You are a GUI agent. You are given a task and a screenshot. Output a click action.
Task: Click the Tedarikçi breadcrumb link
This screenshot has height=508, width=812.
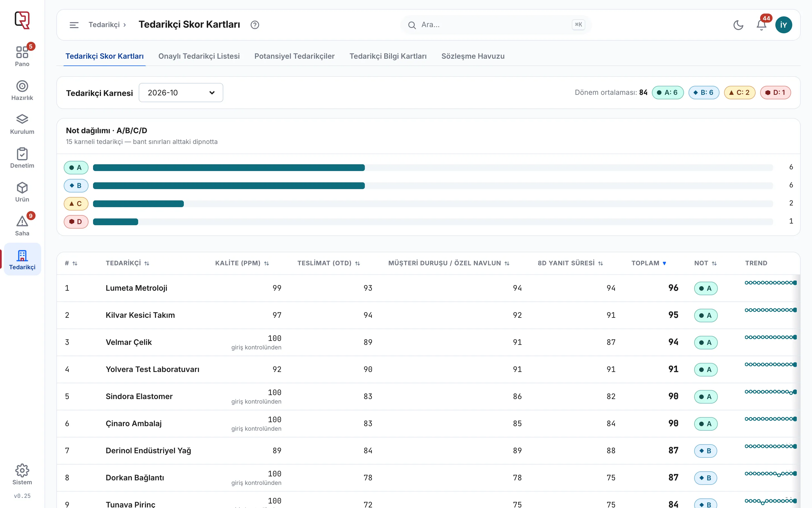104,25
